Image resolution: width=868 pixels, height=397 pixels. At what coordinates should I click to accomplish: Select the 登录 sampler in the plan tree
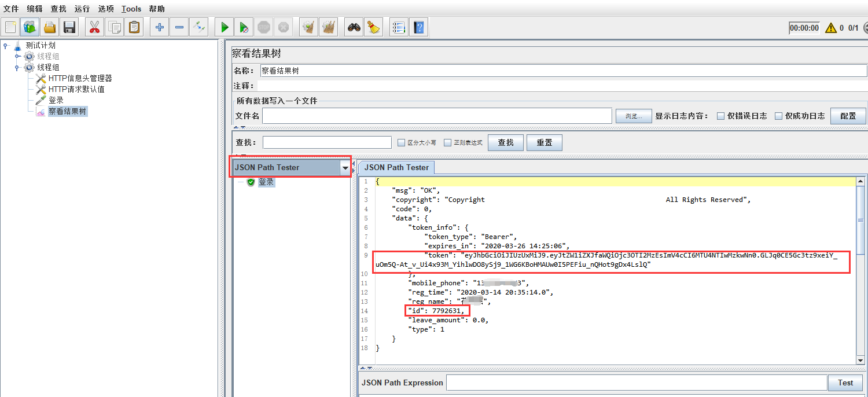[56, 100]
